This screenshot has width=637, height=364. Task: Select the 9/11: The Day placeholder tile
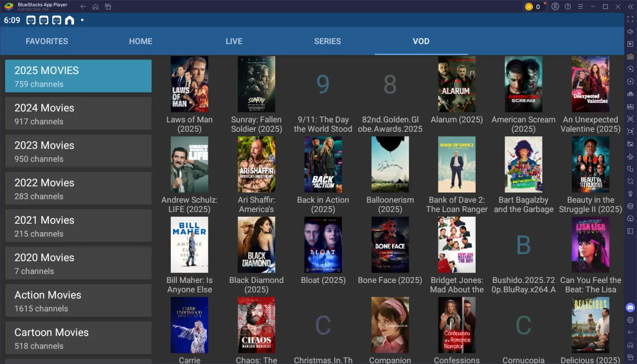(323, 84)
